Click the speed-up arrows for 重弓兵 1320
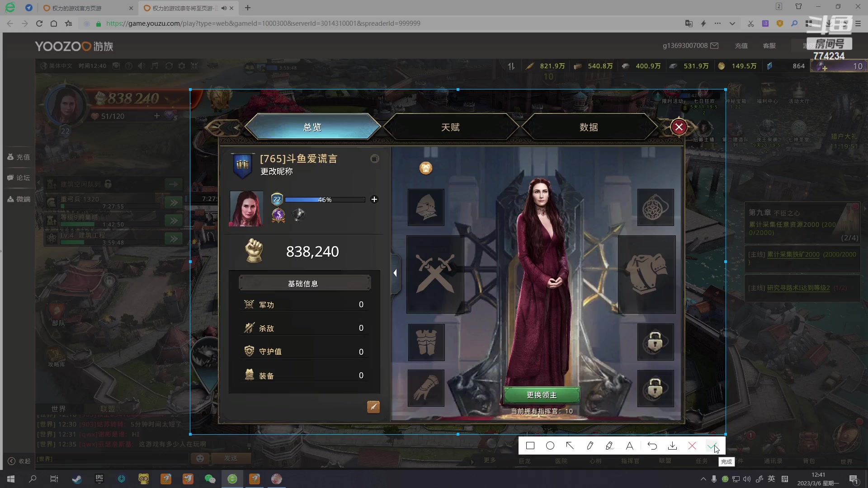The width and height of the screenshot is (868, 488). 174,202
